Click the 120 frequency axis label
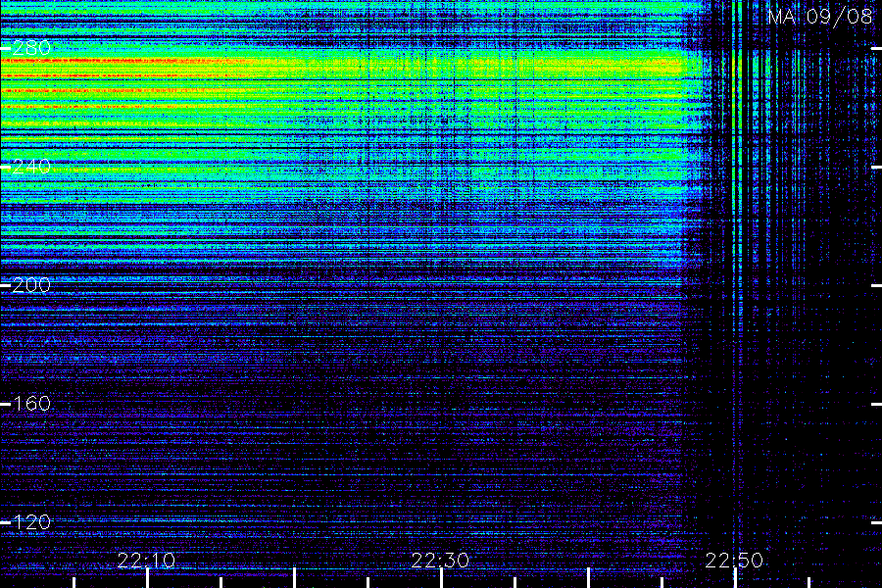Image resolution: width=882 pixels, height=588 pixels. coord(31,522)
